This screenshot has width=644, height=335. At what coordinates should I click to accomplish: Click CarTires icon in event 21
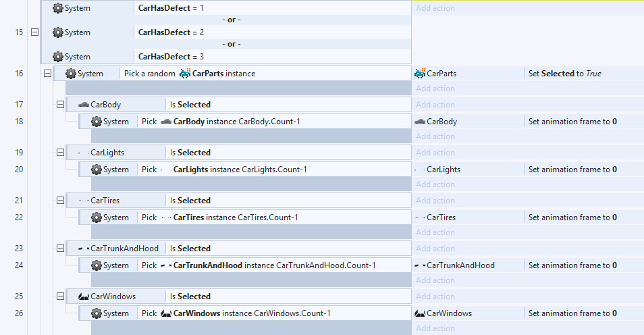pos(84,201)
